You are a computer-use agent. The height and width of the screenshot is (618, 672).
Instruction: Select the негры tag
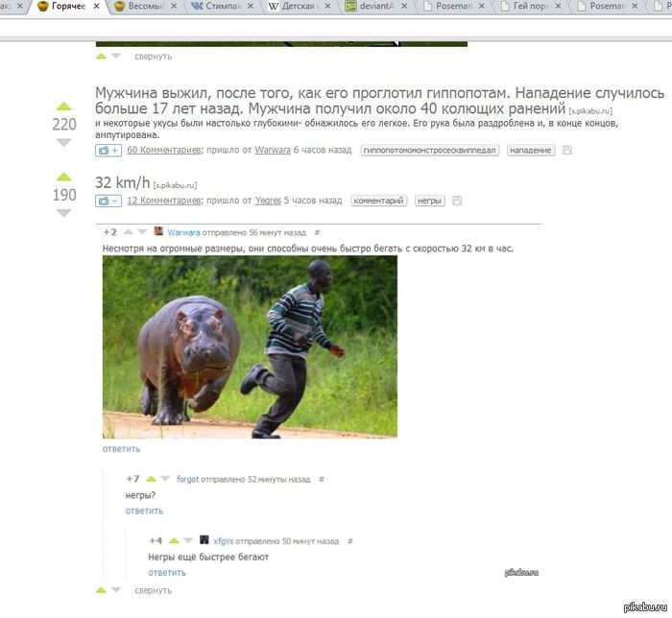pos(429,201)
